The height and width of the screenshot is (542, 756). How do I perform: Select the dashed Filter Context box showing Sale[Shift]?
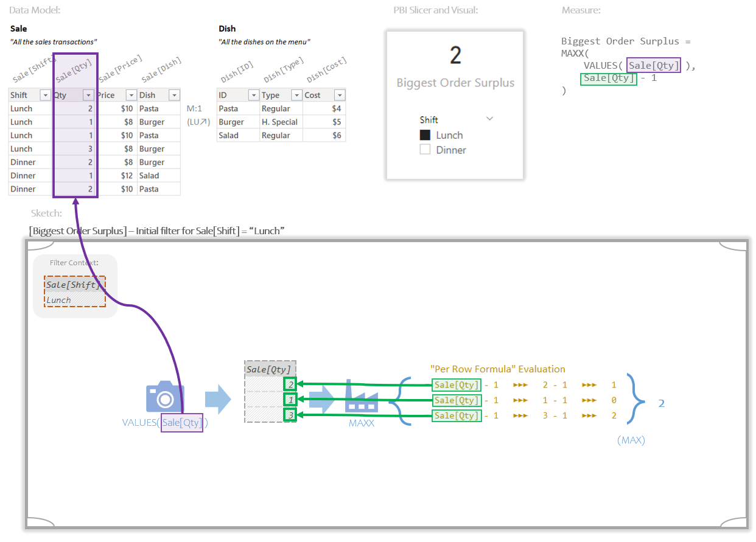coord(74,290)
